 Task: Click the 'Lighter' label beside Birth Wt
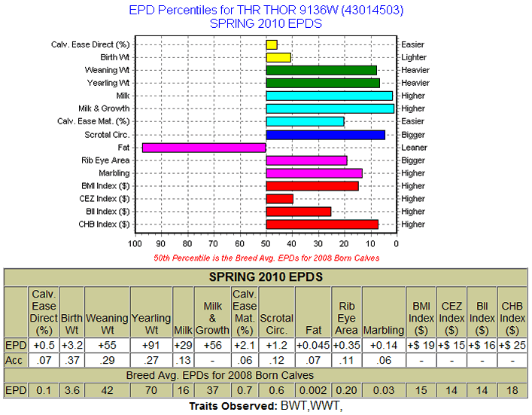[414, 57]
